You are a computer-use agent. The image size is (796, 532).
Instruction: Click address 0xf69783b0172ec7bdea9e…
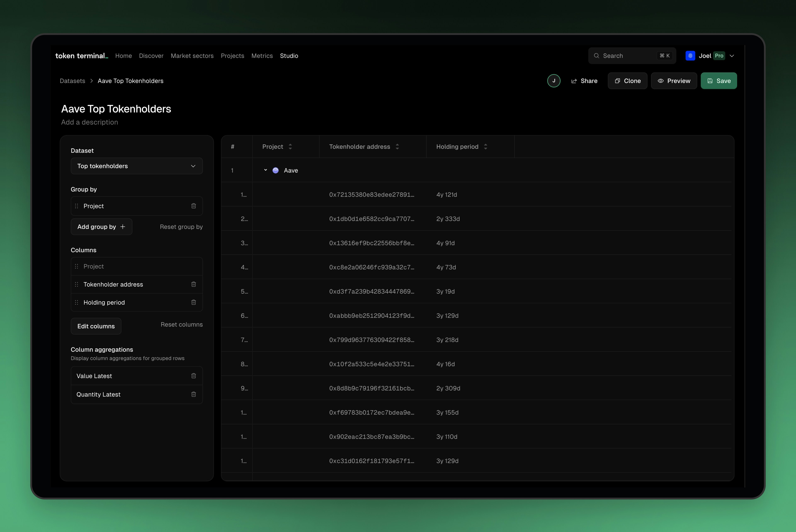coord(372,412)
